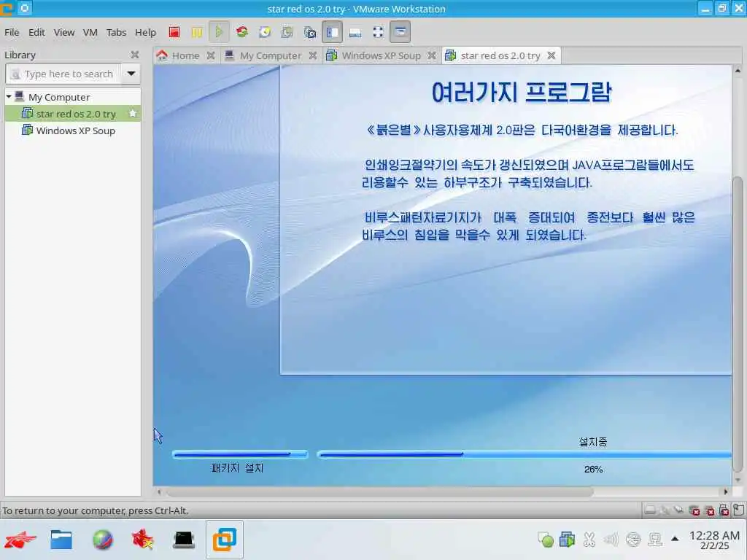
Task: Click the scissors clipboard tray icon
Action: pos(589,540)
